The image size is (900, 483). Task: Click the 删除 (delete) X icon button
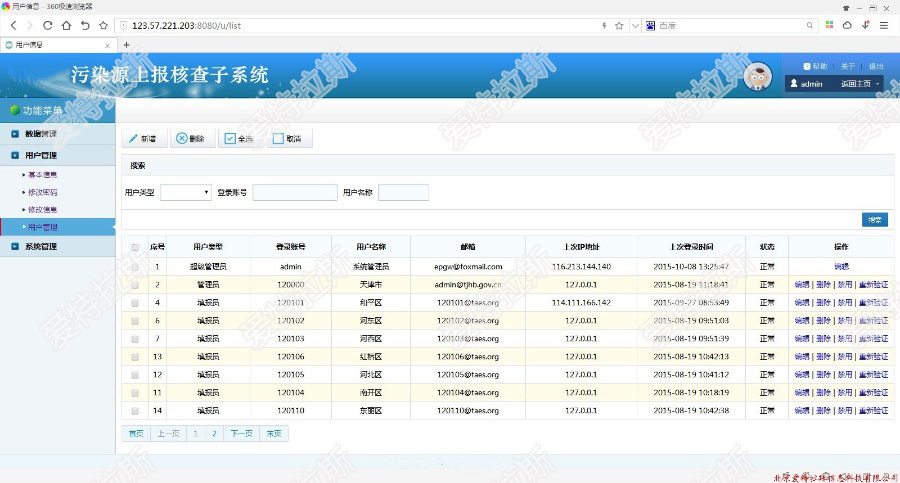coord(181,139)
